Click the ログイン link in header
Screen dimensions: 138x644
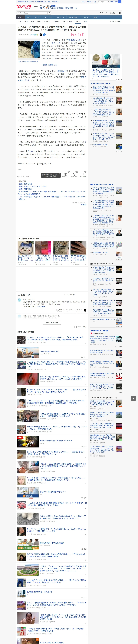click(x=42, y=8)
